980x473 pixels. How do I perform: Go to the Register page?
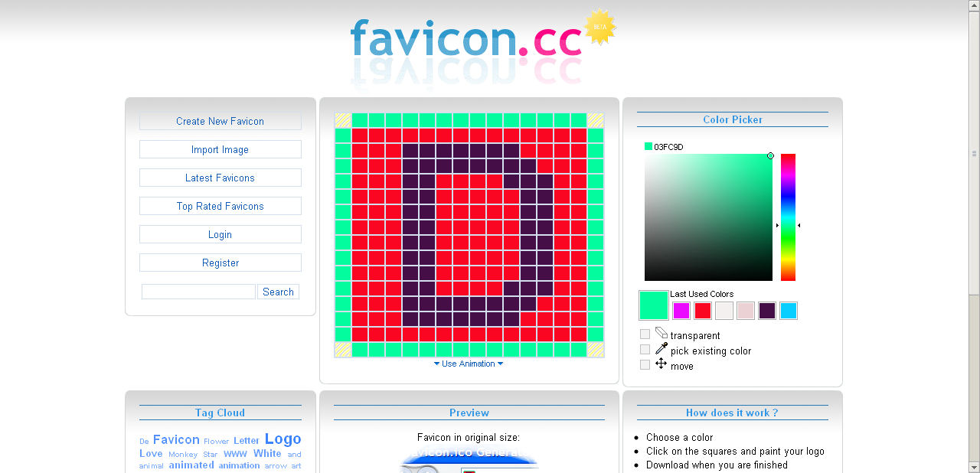coord(220,263)
